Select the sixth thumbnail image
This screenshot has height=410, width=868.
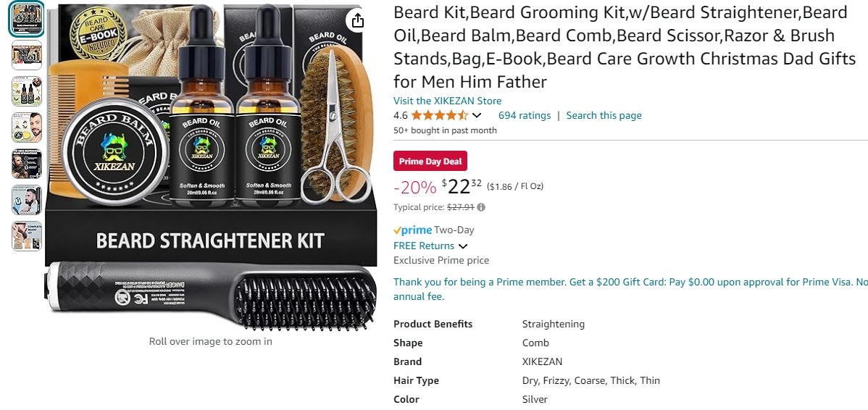click(27, 200)
